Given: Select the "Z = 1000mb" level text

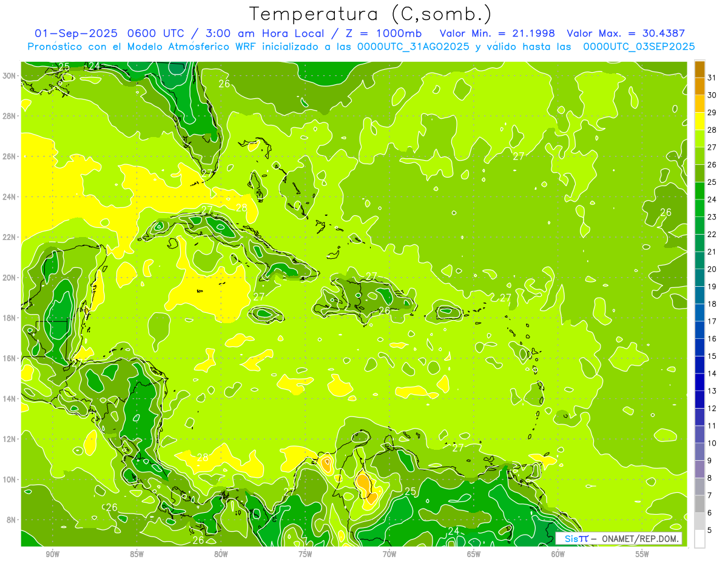Looking at the screenshot, I should pyautogui.click(x=383, y=33).
